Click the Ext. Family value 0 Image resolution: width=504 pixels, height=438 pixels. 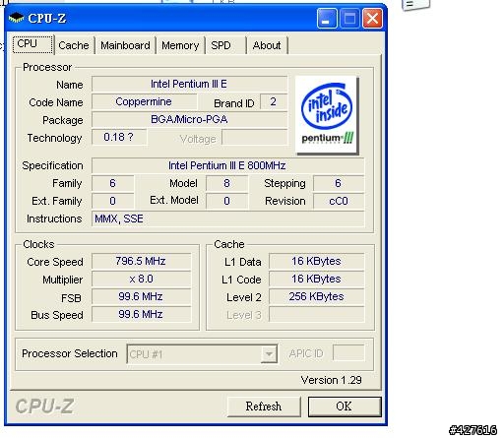point(112,201)
